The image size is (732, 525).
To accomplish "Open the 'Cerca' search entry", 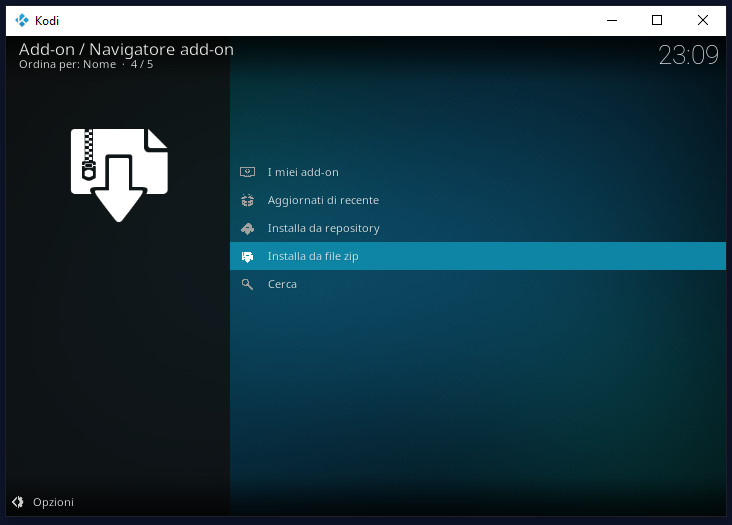I will pyautogui.click(x=478, y=284).
